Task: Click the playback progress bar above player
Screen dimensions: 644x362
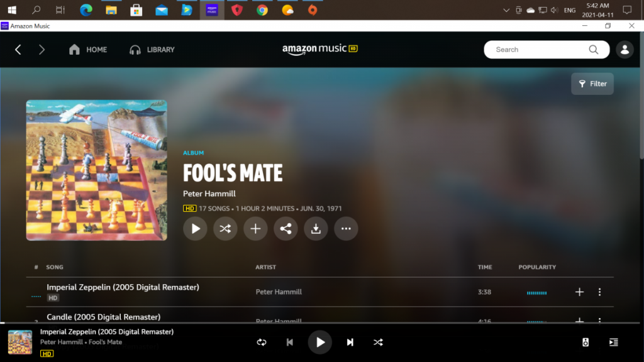Action: (x=320, y=323)
